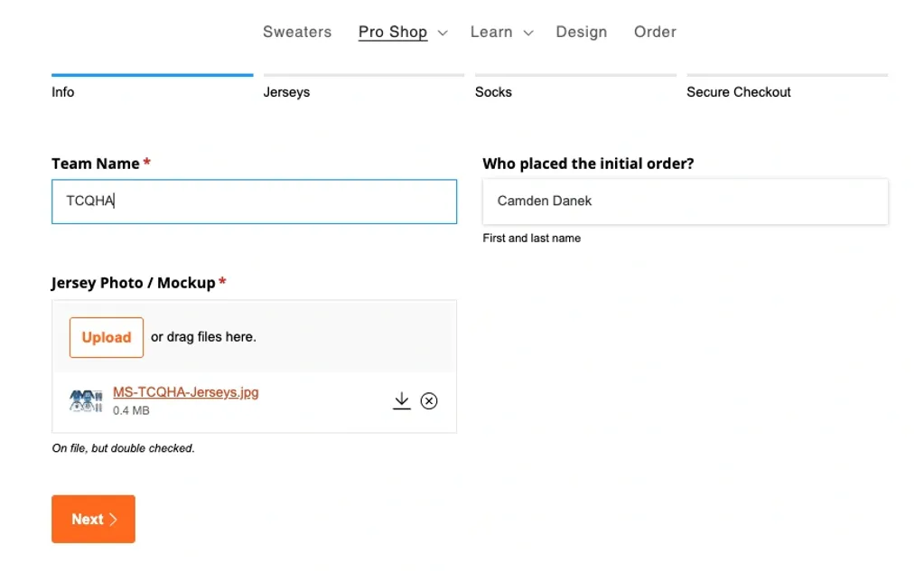Click the Next button
This screenshot has width=924, height=573.
(93, 519)
